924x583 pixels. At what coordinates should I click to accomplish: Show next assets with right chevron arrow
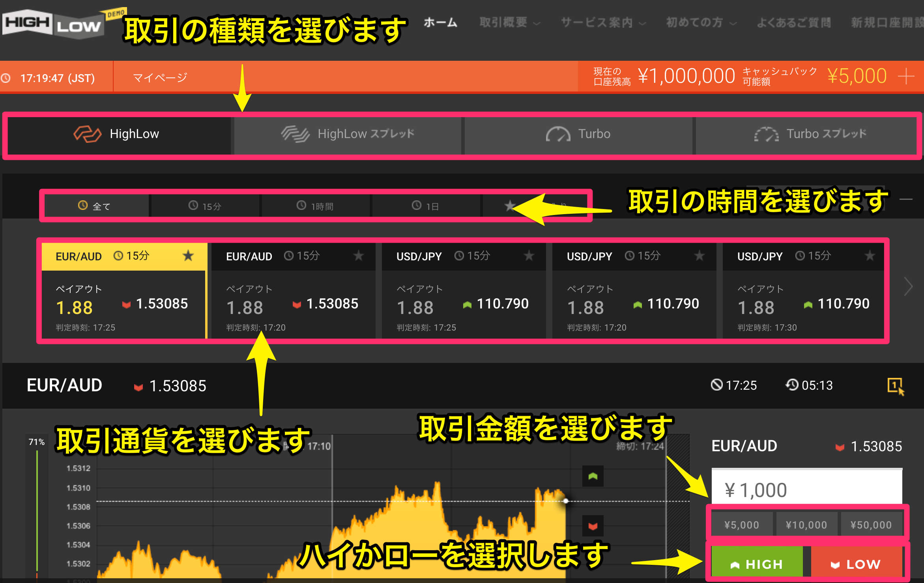coord(908,286)
